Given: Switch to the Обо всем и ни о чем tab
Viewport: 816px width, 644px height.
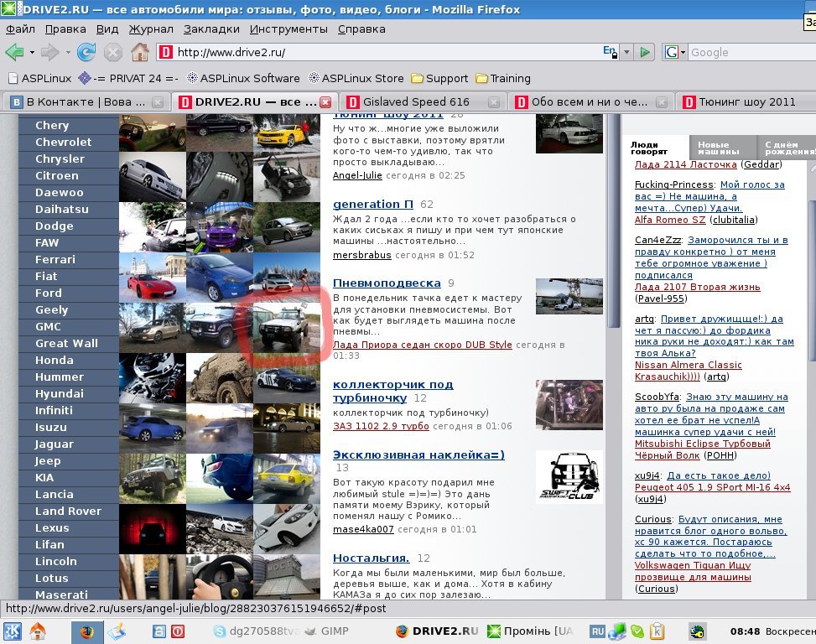Looking at the screenshot, I should click(589, 102).
